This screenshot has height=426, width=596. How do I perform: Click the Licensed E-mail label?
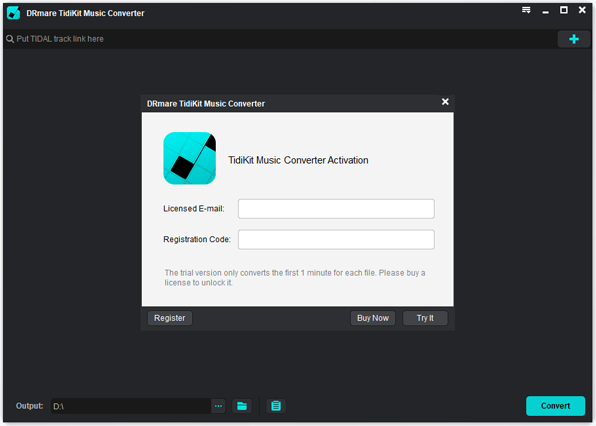193,209
